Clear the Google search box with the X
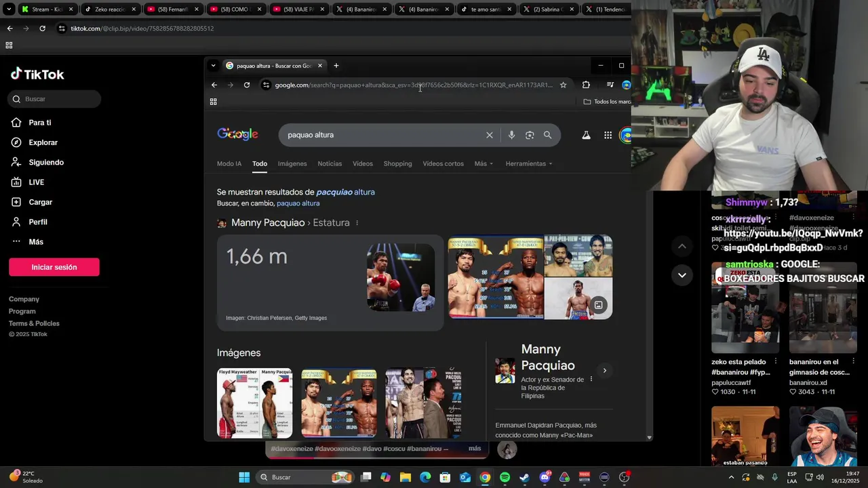The width and height of the screenshot is (868, 488). pos(490,135)
